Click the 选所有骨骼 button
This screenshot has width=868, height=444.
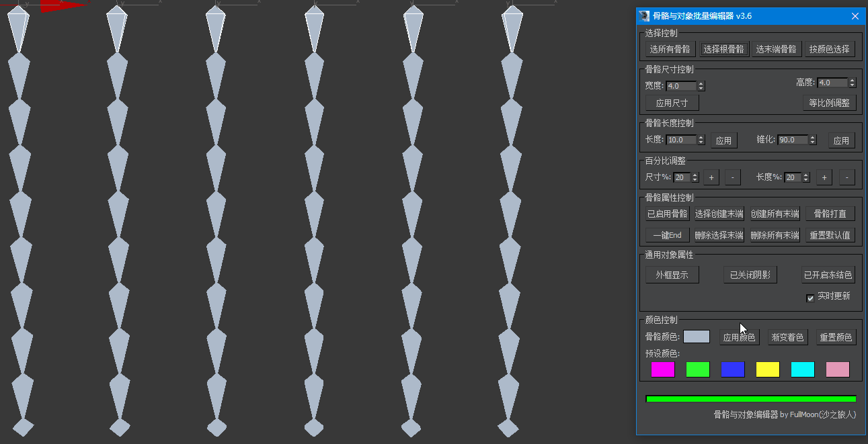[670, 49]
